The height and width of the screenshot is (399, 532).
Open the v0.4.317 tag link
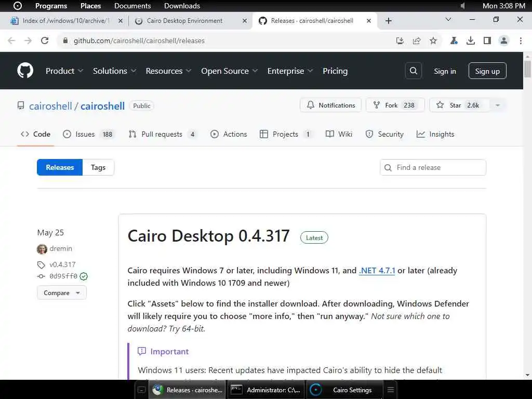point(62,264)
